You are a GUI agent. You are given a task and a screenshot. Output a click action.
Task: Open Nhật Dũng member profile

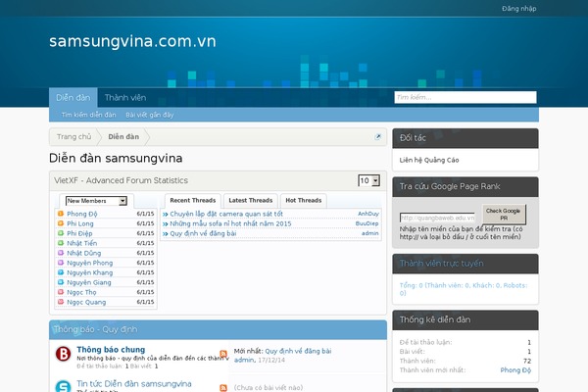83,253
